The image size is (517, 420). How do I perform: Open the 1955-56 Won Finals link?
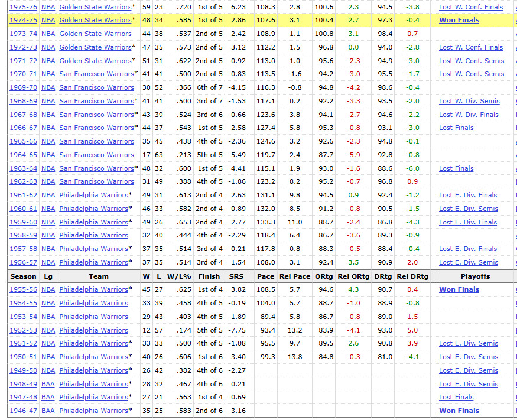coord(459,289)
